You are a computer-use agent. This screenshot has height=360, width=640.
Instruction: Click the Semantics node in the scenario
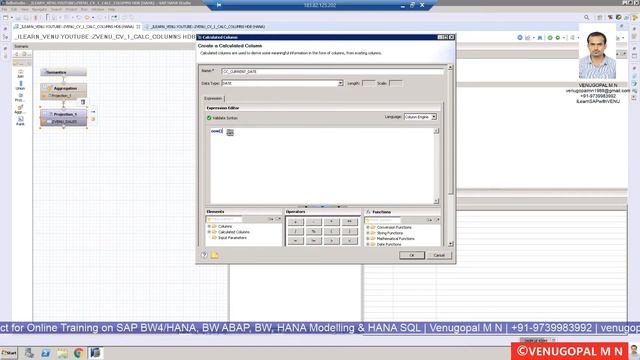pyautogui.click(x=63, y=72)
